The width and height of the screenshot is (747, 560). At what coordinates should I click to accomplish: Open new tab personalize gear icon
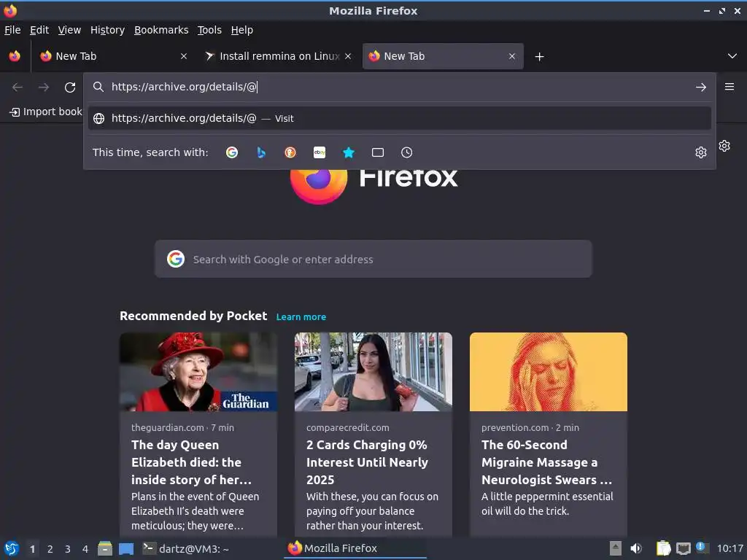[x=724, y=146]
